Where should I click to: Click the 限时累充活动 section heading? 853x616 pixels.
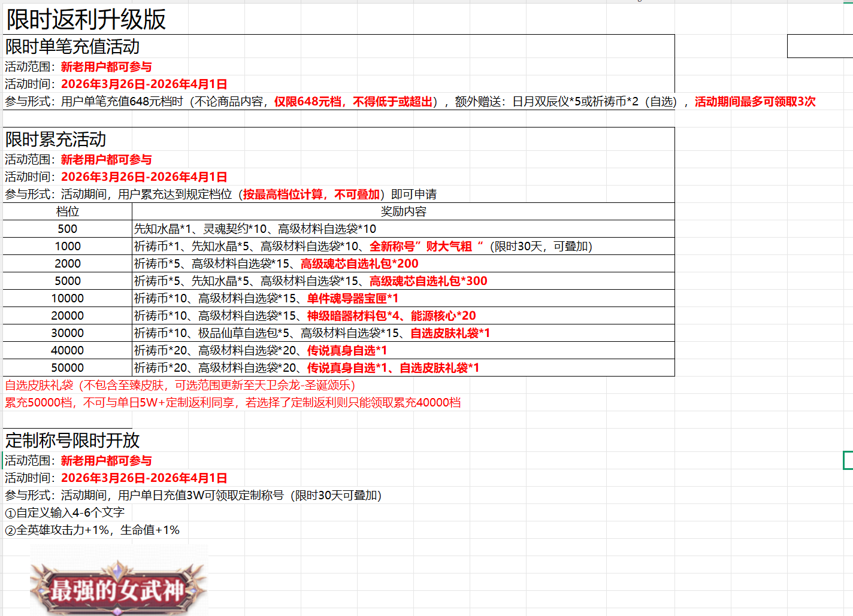(x=56, y=139)
